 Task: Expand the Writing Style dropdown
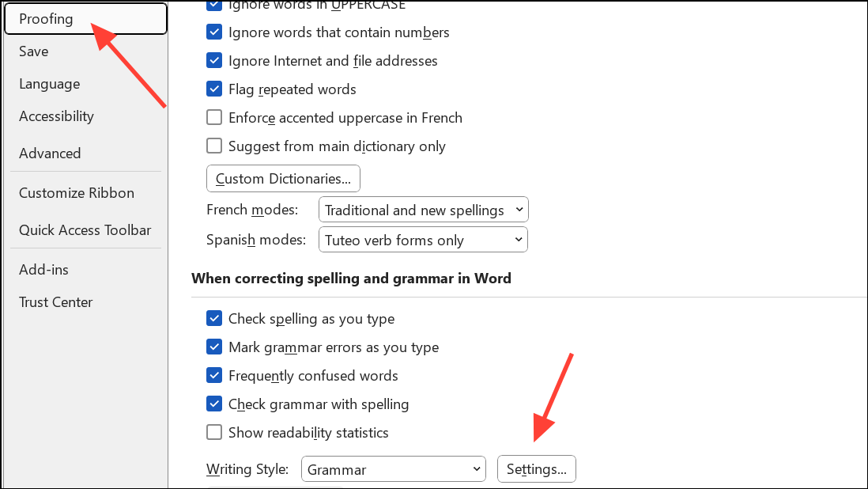coord(393,469)
